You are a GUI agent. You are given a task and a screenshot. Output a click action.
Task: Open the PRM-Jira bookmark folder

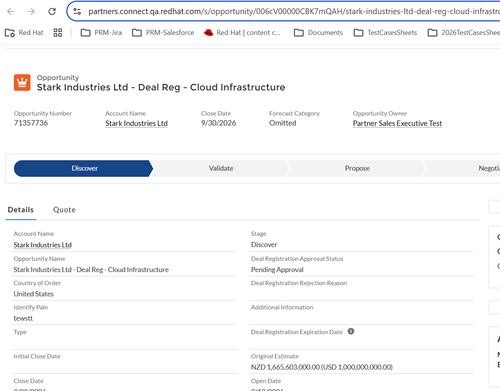click(101, 33)
